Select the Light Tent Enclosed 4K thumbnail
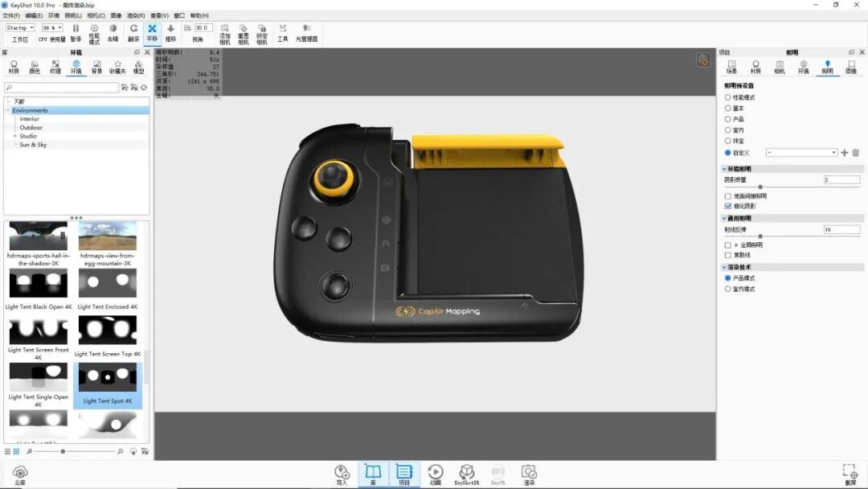 pyautogui.click(x=108, y=283)
